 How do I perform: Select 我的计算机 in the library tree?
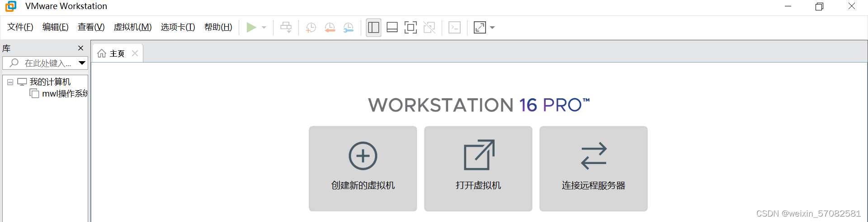click(x=50, y=82)
